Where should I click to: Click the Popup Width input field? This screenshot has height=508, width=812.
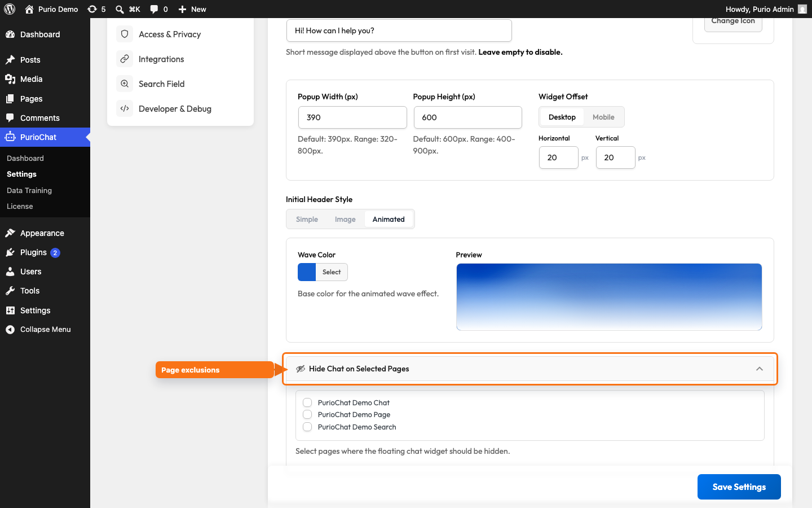tap(352, 117)
